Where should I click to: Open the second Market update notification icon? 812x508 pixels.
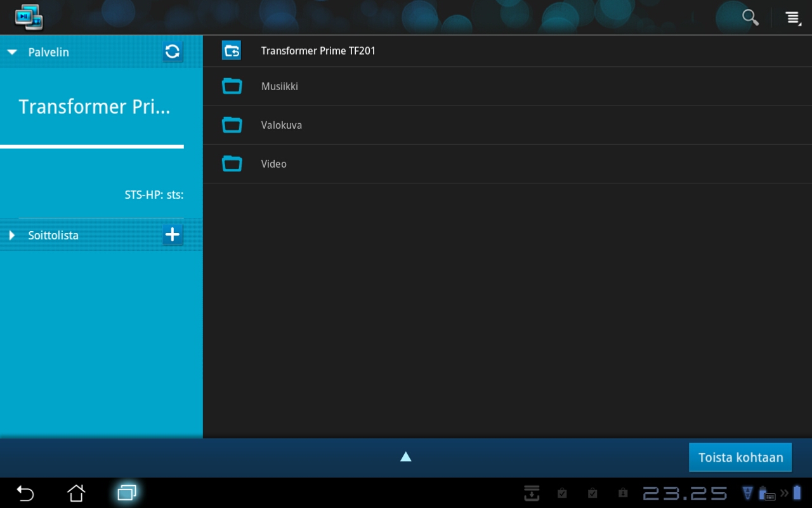[593, 493]
